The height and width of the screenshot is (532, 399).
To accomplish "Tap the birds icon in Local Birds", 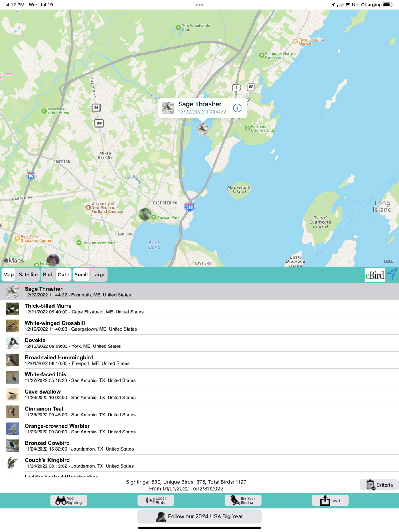I will [x=150, y=500].
